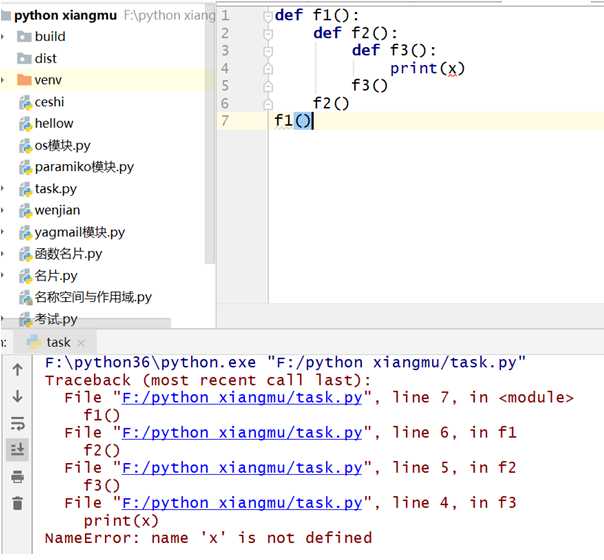Click the print console output icon

click(17, 477)
